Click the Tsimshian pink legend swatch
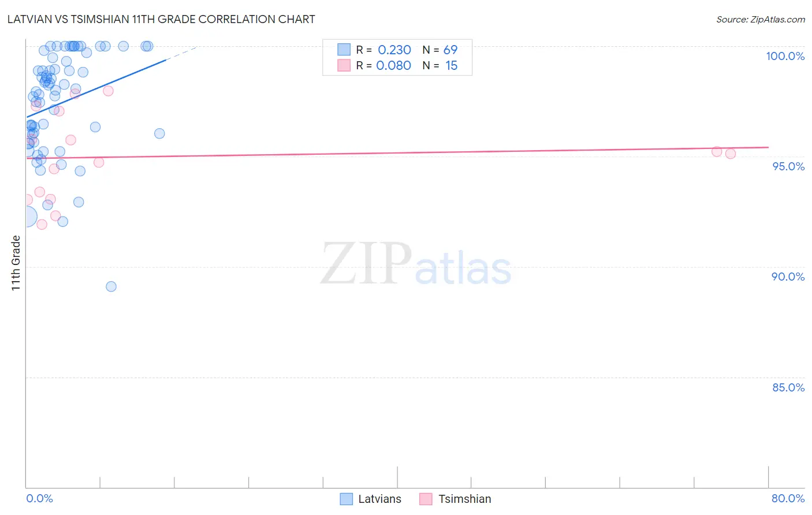Viewport: 812px width, 515px height. (x=426, y=499)
